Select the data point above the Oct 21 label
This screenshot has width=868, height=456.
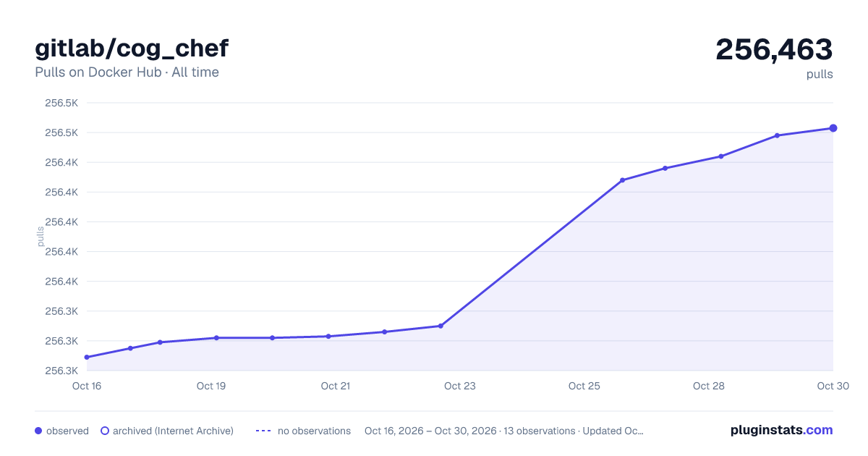coord(328,336)
